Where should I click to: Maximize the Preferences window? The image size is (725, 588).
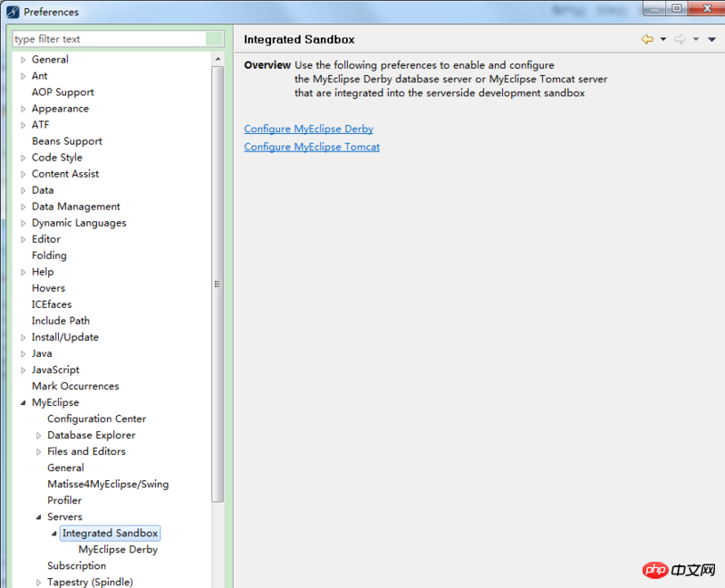tap(677, 9)
